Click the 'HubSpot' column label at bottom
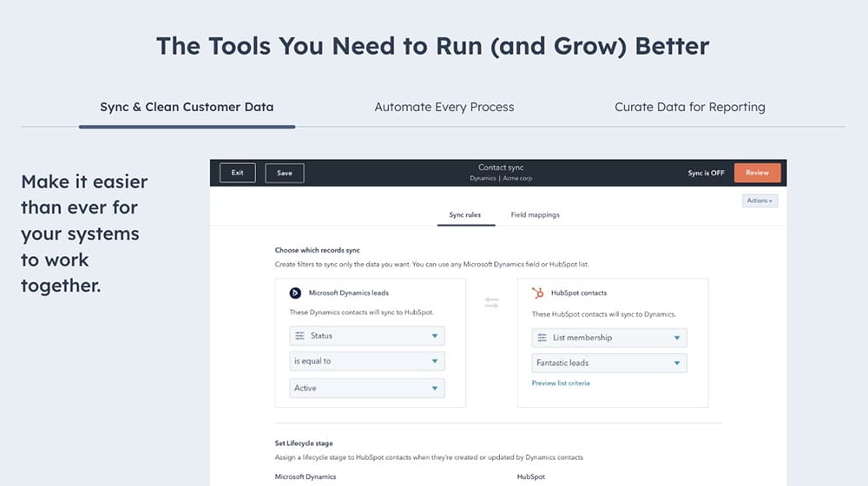 point(531,476)
